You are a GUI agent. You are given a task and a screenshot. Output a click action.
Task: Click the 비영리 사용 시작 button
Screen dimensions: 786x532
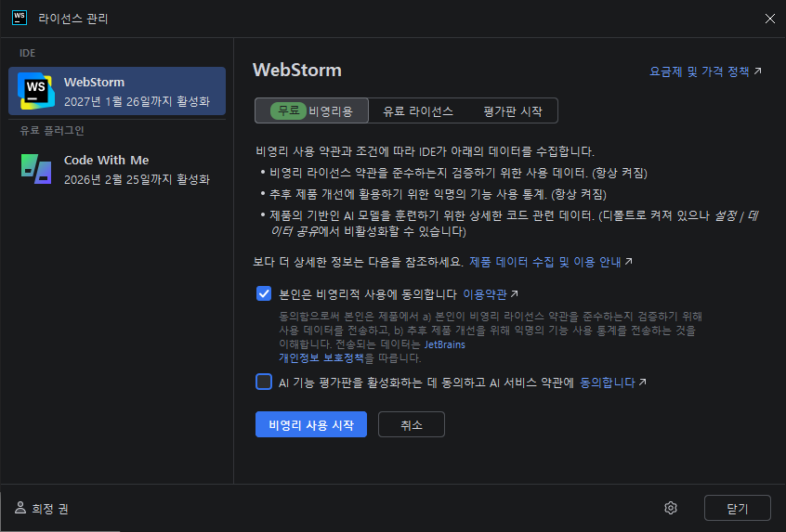point(311,424)
